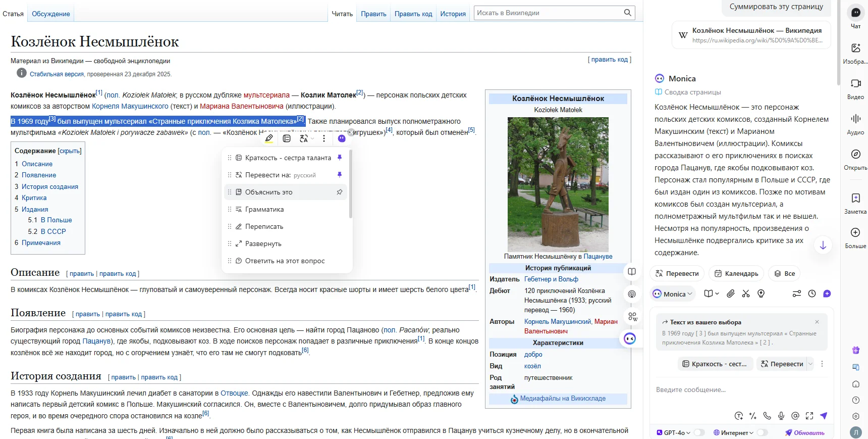Click the paperclip attach icon in Monica chat
The height and width of the screenshot is (439, 868).
(x=731, y=294)
